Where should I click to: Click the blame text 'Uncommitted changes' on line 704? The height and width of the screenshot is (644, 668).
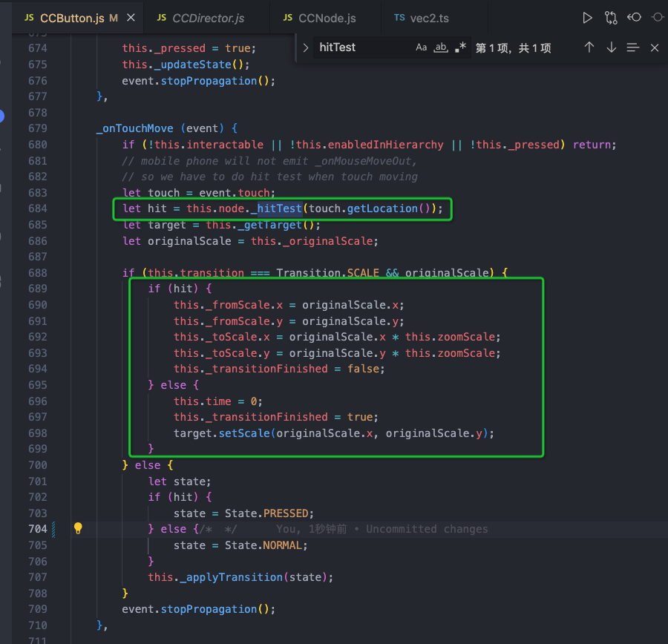point(427,530)
